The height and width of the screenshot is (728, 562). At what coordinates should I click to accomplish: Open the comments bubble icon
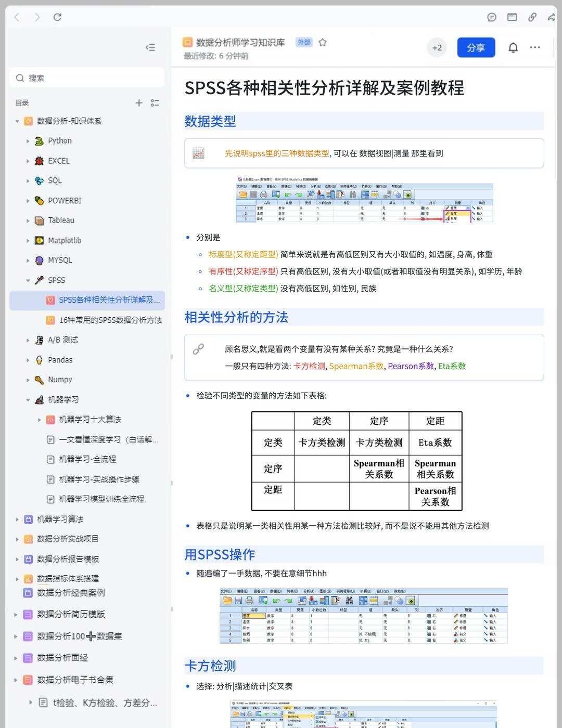492,17
